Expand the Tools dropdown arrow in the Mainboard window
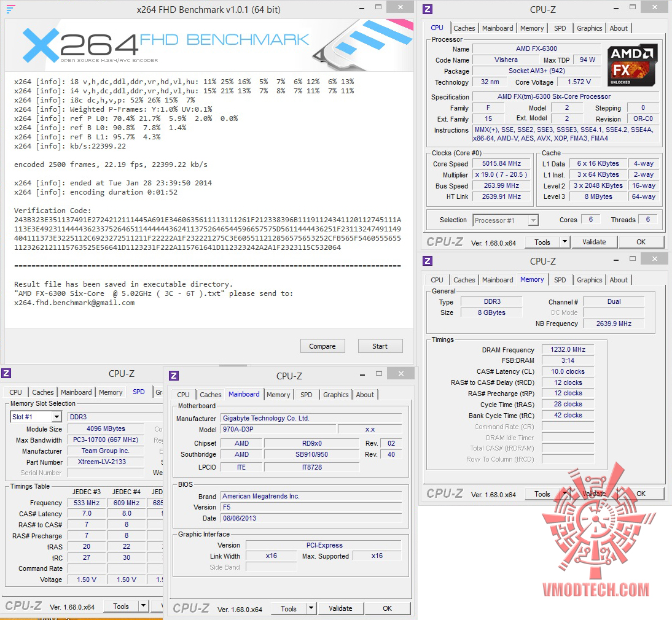The width and height of the screenshot is (672, 620). (311, 608)
